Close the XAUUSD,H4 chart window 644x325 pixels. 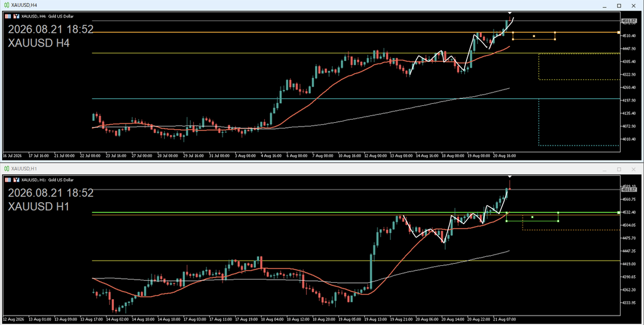pyautogui.click(x=633, y=5)
